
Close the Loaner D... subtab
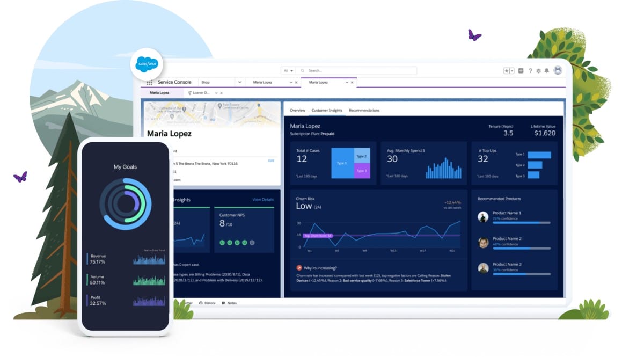(221, 93)
